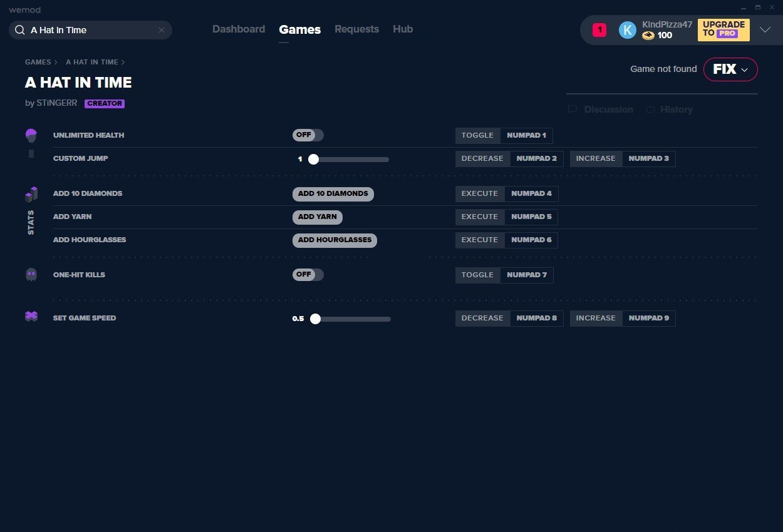Switch to the Dashboard tab
783x532 pixels.
(239, 29)
